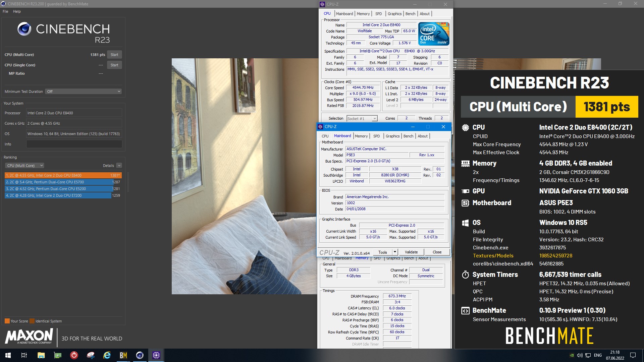Screen dimensions: 644x362
Task: Open the Minimum Test Duration dropdown
Action: 84,92
